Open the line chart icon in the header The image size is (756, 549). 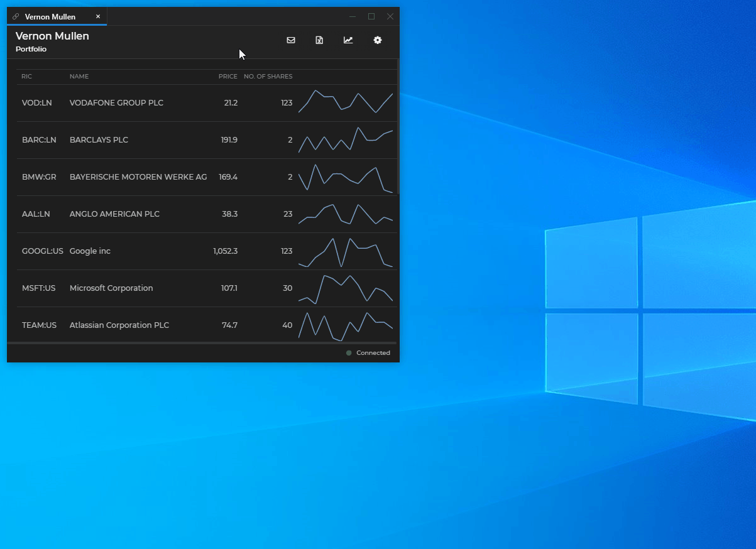348,40
